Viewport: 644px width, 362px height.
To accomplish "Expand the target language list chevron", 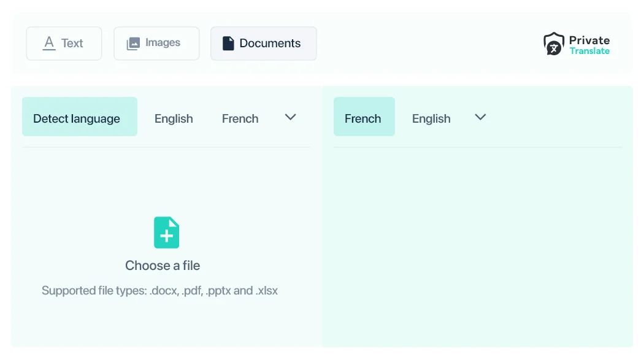I will click(480, 117).
